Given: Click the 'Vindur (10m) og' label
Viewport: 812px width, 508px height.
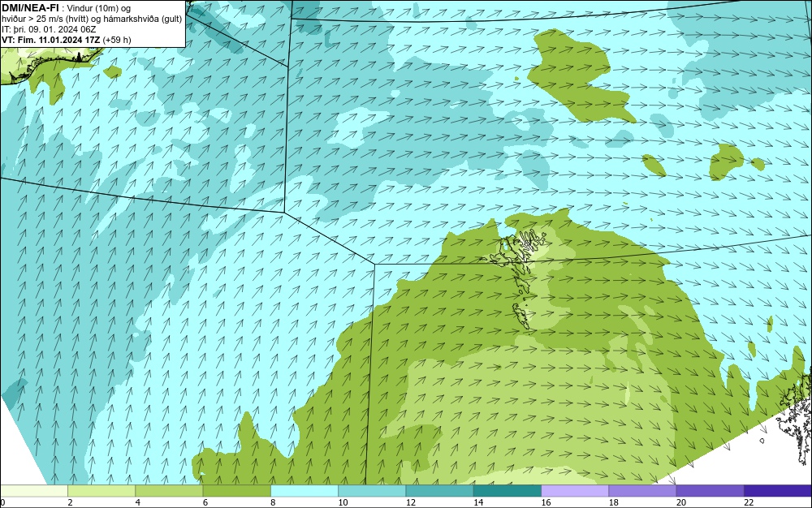Looking at the screenshot, I should click(x=99, y=8).
